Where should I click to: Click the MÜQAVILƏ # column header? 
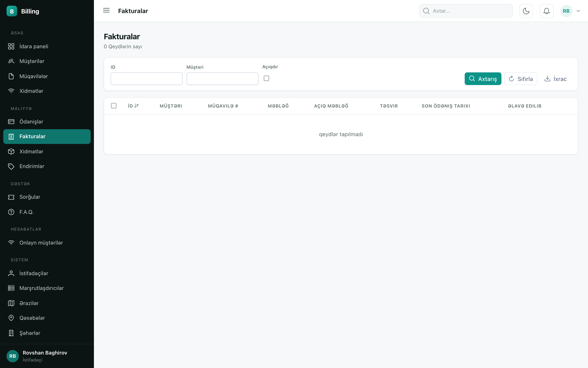tap(223, 106)
